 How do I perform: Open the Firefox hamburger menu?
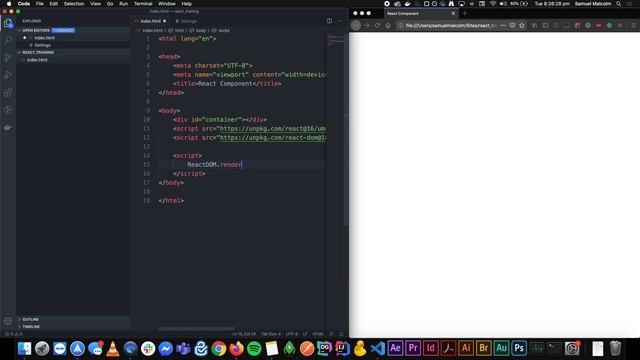click(x=633, y=25)
